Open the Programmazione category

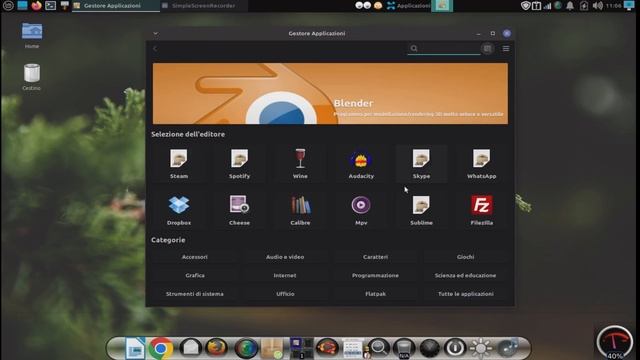[376, 276]
